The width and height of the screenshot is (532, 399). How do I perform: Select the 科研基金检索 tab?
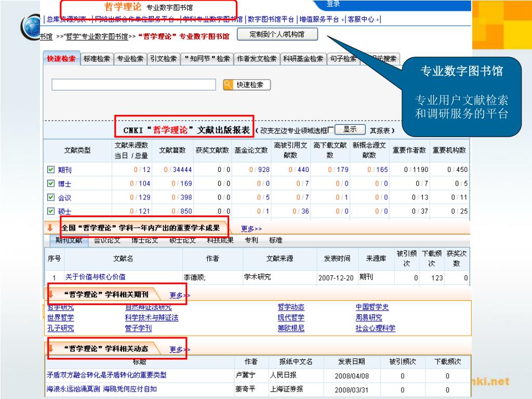[x=303, y=59]
